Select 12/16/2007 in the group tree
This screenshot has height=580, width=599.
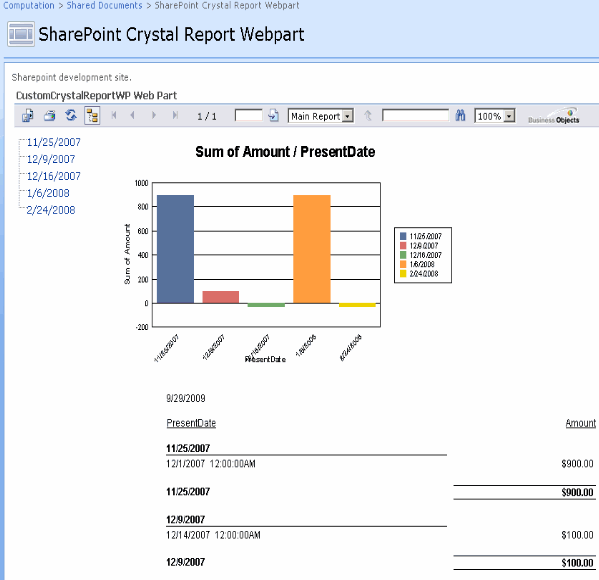pos(53,176)
